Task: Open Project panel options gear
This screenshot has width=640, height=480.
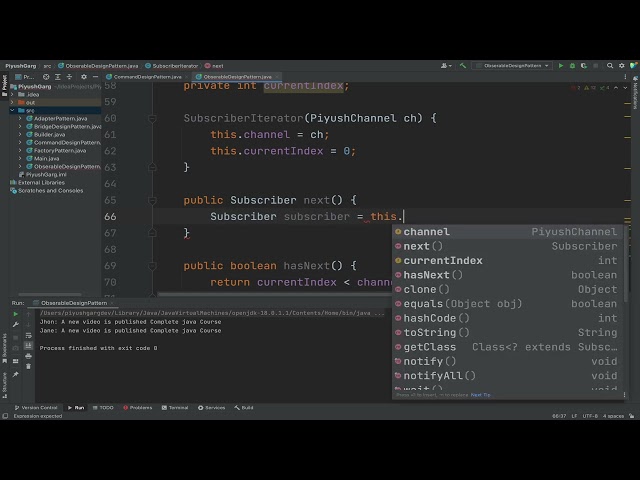Action: (x=84, y=77)
